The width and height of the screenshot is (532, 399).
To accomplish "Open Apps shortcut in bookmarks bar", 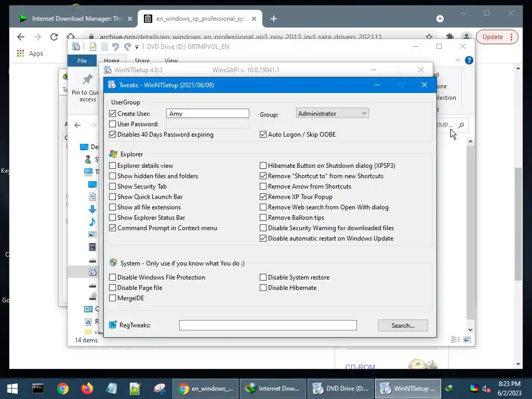I will tap(30, 54).
